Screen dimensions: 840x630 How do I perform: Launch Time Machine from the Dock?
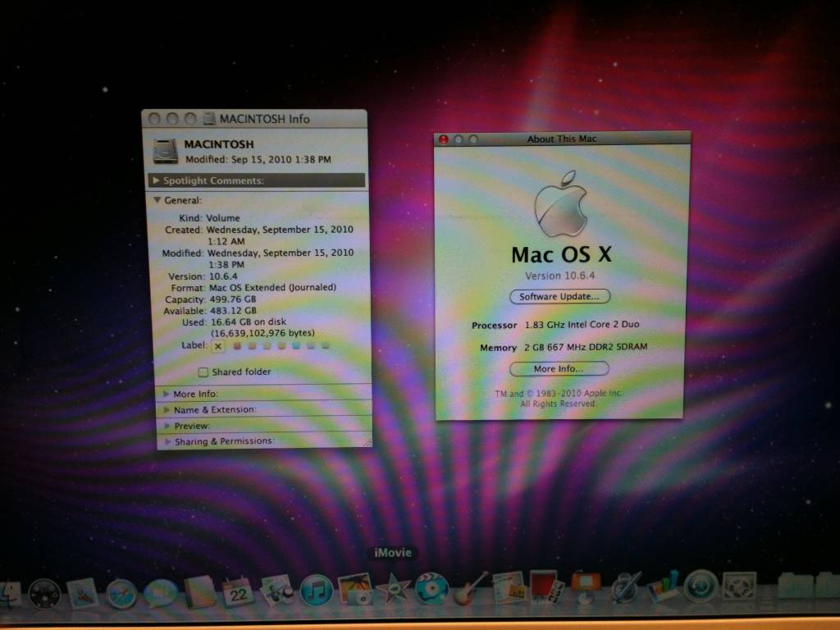[701, 586]
